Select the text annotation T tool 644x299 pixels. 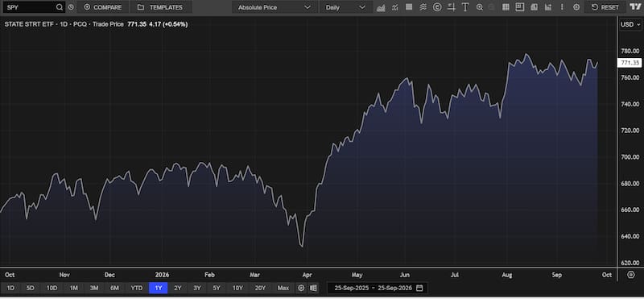(x=465, y=7)
